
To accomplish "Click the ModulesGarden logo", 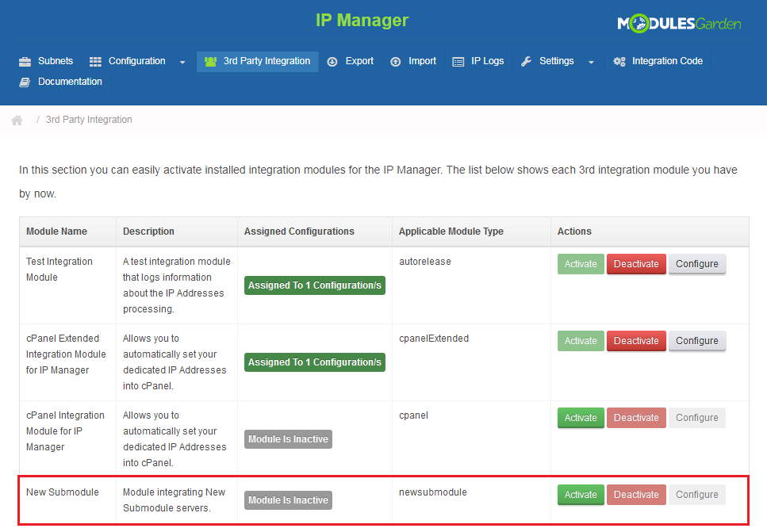I will [x=679, y=24].
